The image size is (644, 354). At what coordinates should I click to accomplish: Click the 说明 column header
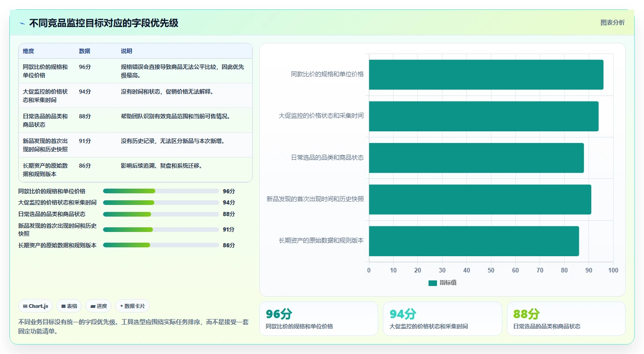point(126,51)
